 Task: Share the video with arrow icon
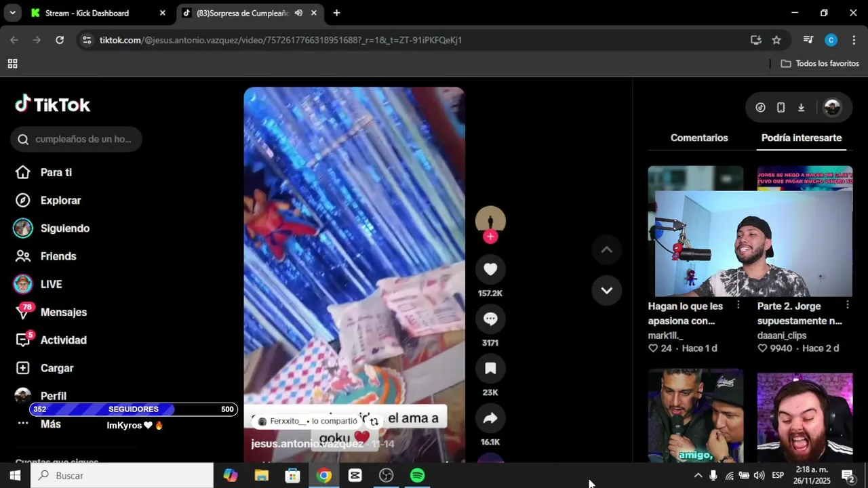click(490, 418)
